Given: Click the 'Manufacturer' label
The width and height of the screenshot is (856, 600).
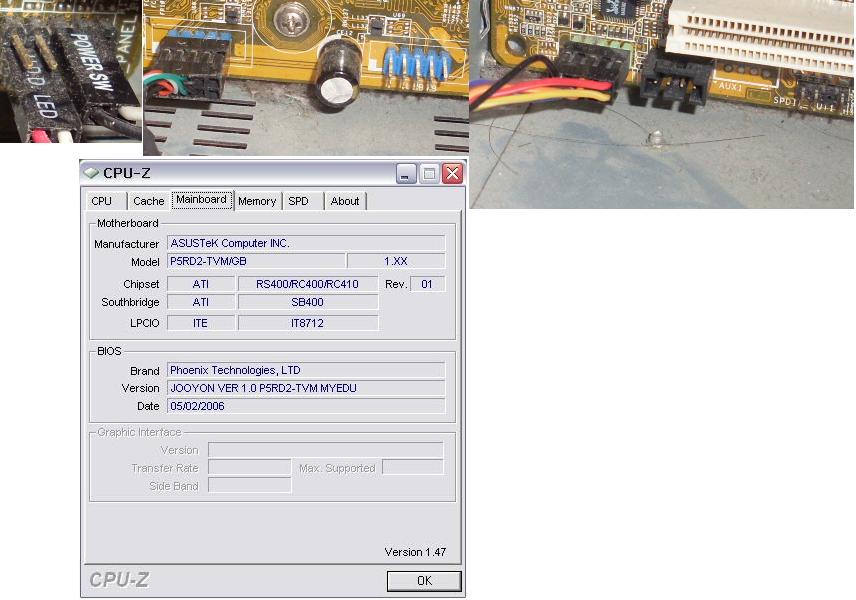Looking at the screenshot, I should tap(127, 244).
